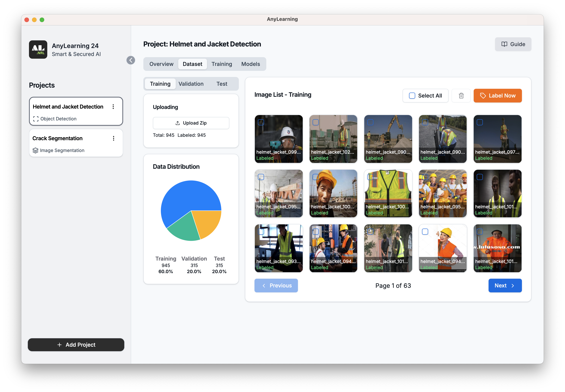Click the delete selected images icon
The width and height of the screenshot is (565, 392).
pyautogui.click(x=461, y=96)
